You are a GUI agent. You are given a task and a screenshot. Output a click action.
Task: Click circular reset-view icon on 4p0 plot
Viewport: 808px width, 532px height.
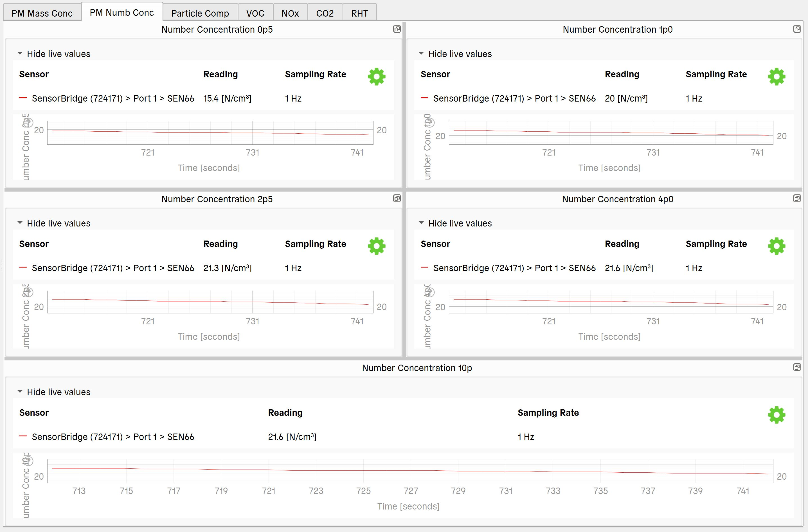430,292
